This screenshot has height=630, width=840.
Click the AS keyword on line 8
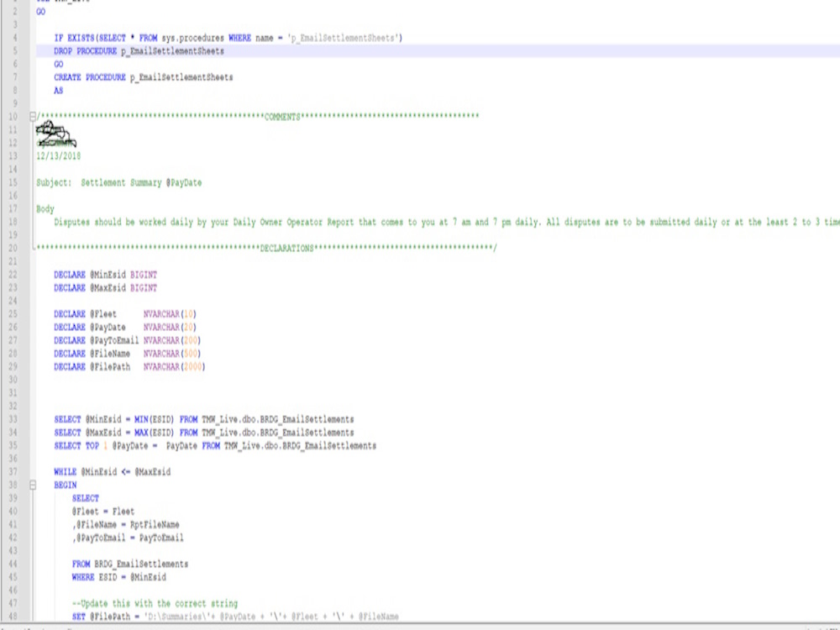pos(59,91)
